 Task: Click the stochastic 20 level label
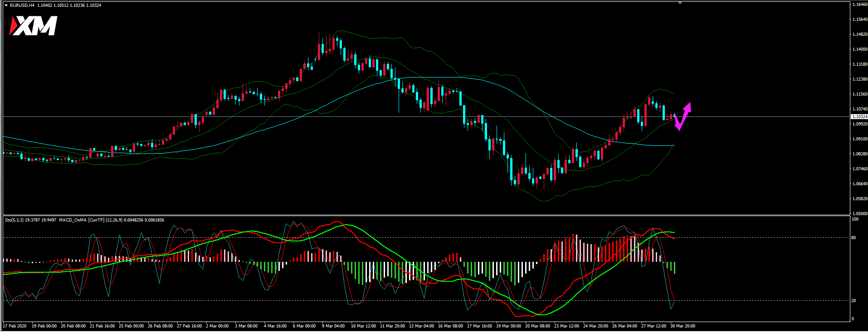853,301
